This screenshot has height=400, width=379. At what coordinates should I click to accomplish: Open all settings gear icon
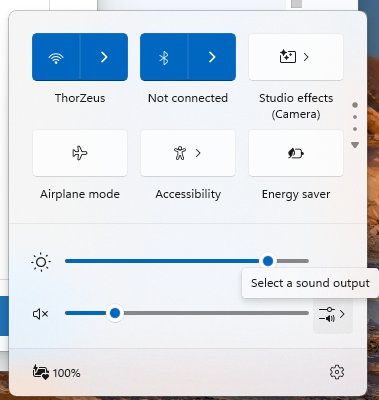337,372
